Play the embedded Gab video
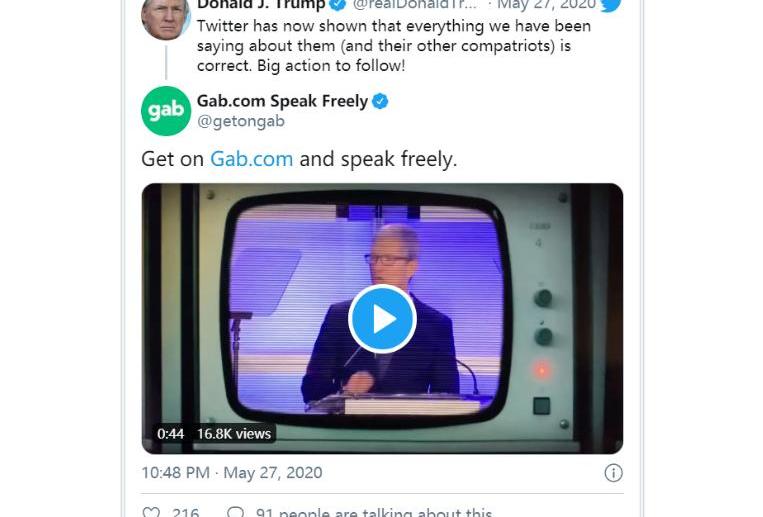Image resolution: width=763 pixels, height=517 pixels. click(382, 319)
